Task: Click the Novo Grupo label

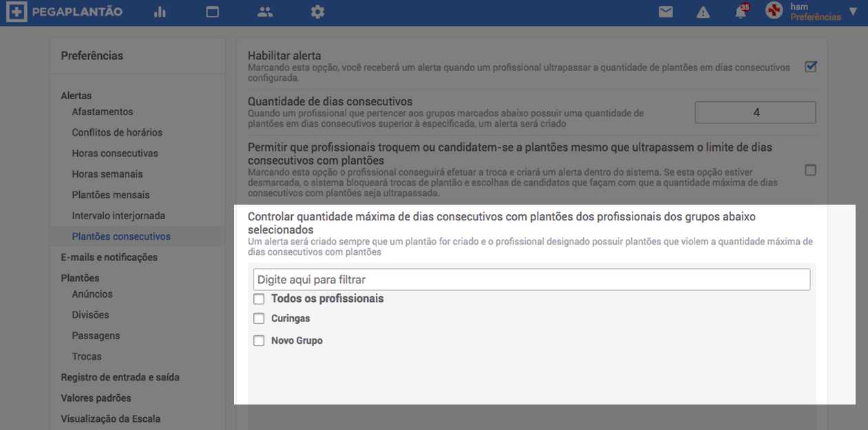Action: point(297,340)
